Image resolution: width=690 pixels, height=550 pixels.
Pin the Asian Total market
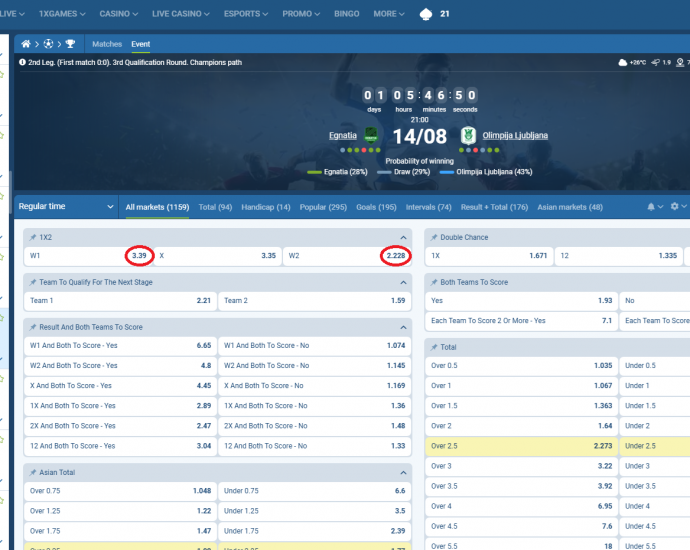pos(33,473)
